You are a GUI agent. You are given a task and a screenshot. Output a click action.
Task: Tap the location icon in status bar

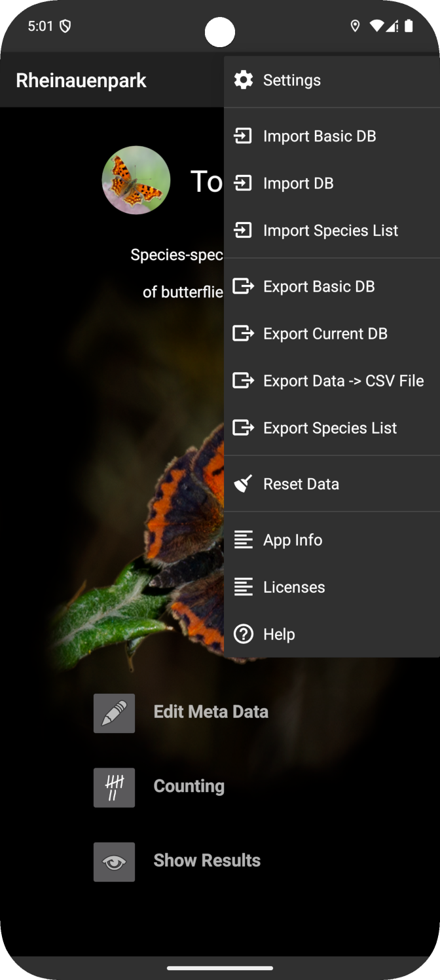click(355, 26)
